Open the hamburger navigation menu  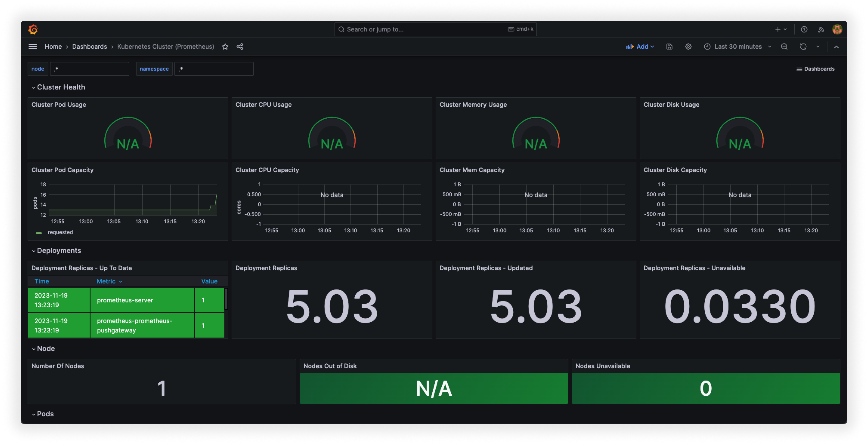(x=33, y=46)
